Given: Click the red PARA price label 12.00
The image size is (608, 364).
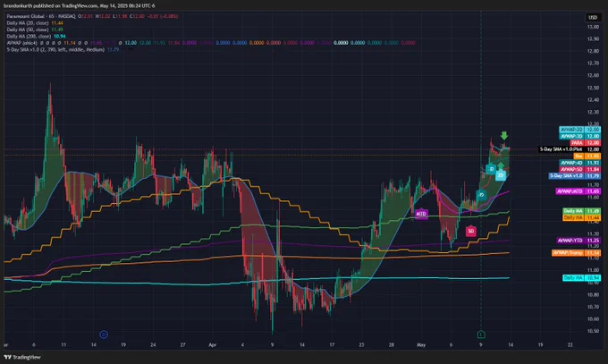Looking at the screenshot, I should pyautogui.click(x=586, y=143).
